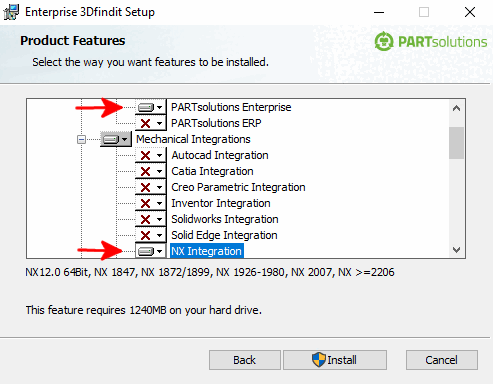Click the Cancel button
The image size is (493, 384).
[442, 360]
